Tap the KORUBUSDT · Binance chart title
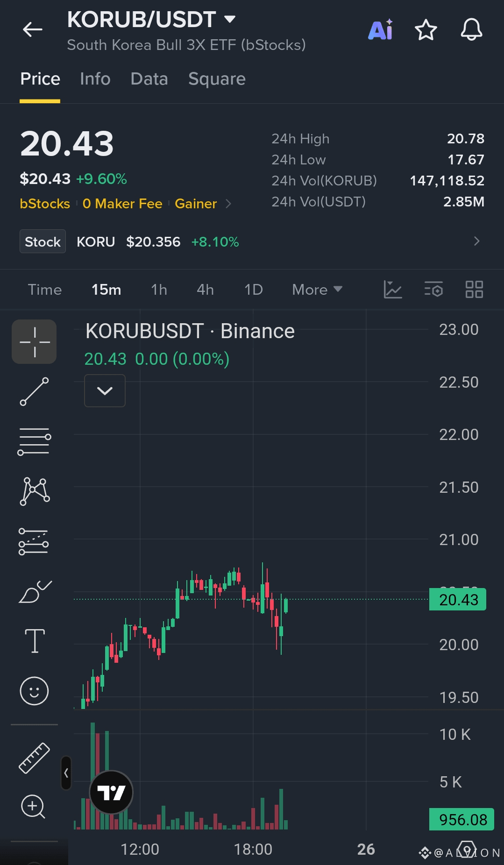504x865 pixels. point(190,331)
